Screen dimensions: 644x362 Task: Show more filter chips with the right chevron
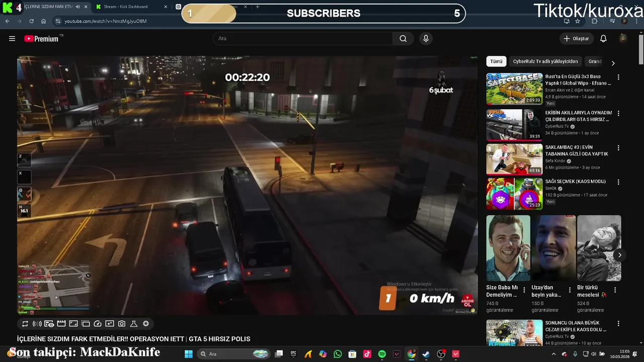pyautogui.click(x=613, y=63)
